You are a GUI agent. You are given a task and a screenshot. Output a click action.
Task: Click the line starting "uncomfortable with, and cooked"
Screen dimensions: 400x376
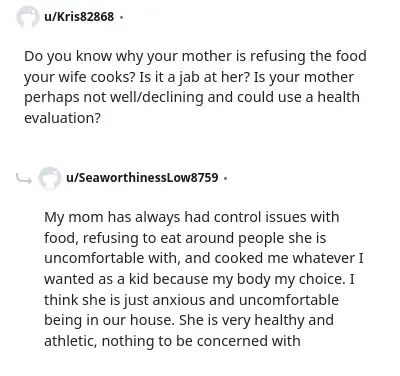pos(204,258)
